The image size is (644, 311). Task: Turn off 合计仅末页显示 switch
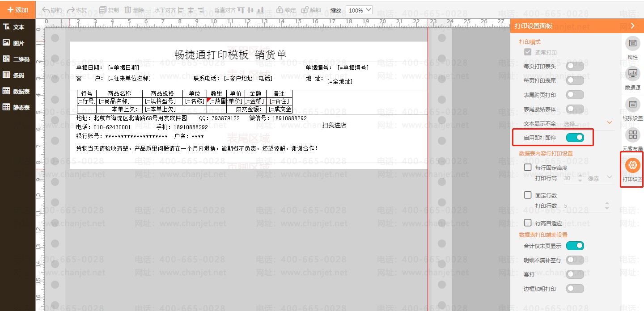(575, 246)
